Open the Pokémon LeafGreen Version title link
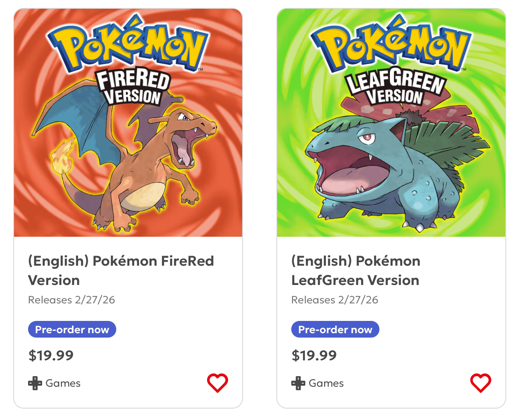The width and height of the screenshot is (522, 420). [355, 271]
